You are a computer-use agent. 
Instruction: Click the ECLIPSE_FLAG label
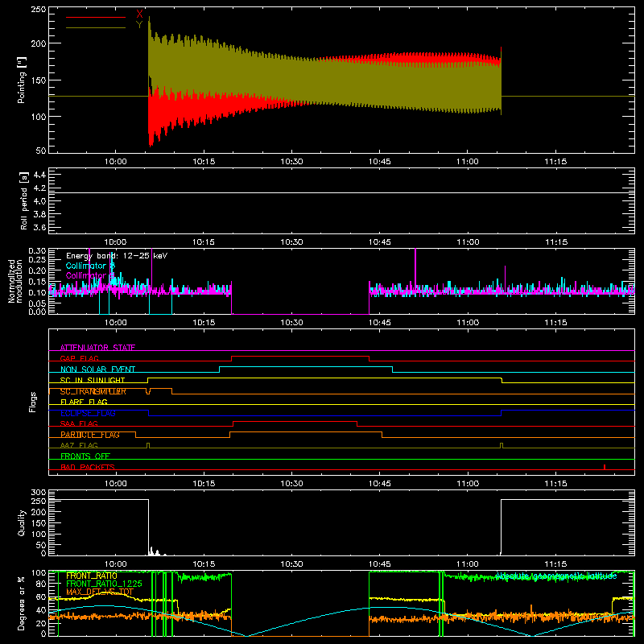tap(88, 413)
